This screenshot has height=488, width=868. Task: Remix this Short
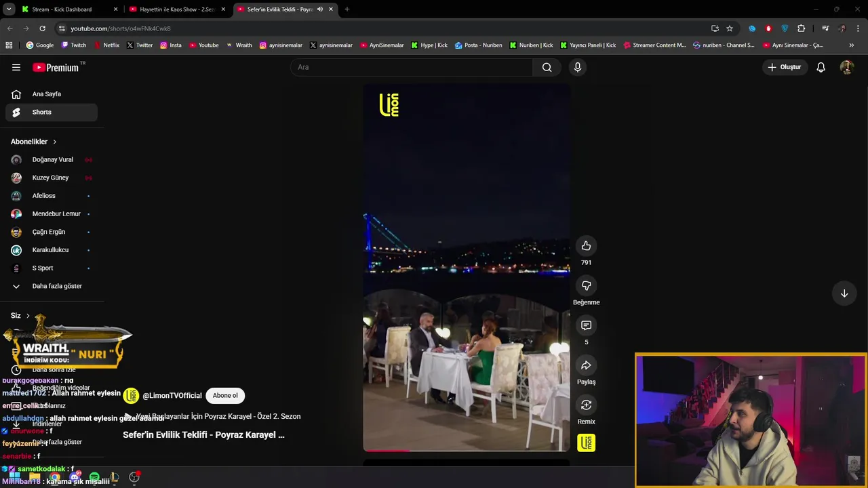[586, 405]
